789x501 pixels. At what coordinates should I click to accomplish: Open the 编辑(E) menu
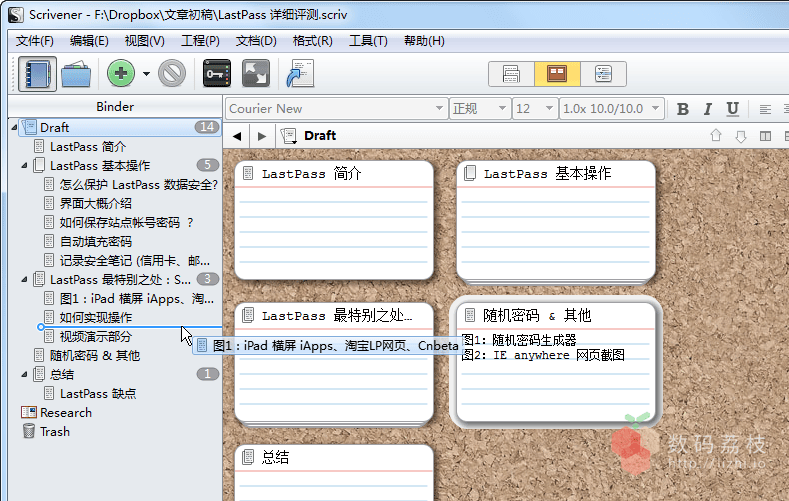tap(89, 41)
